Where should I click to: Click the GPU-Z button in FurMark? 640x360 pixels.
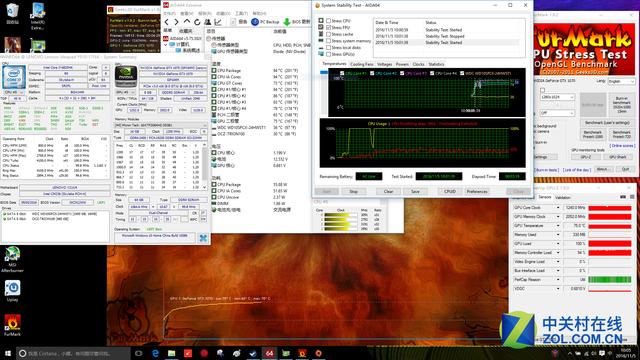point(586,157)
